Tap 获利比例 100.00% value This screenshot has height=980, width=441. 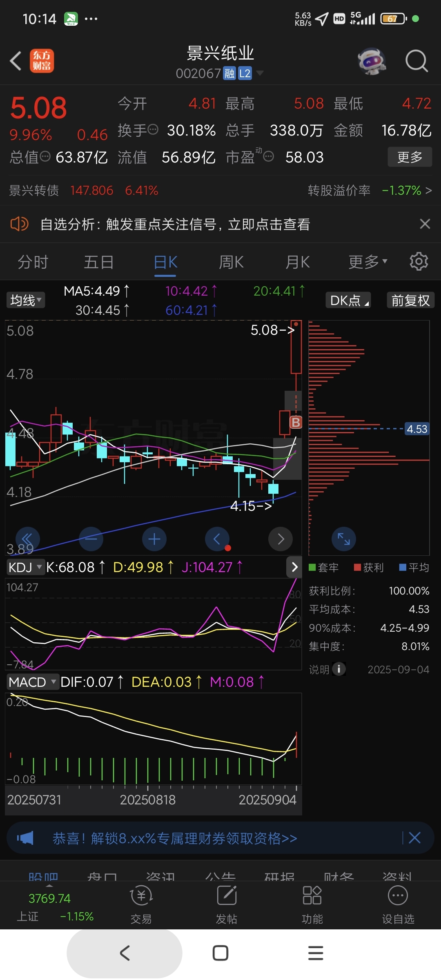(x=409, y=591)
